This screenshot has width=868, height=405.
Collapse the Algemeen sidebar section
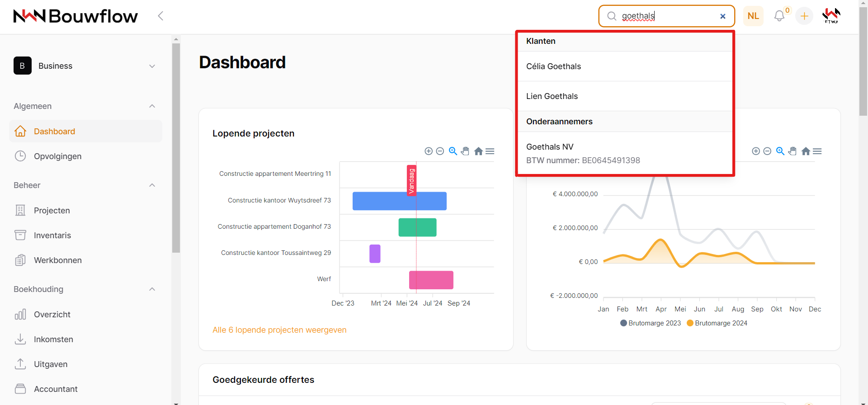coord(152,106)
